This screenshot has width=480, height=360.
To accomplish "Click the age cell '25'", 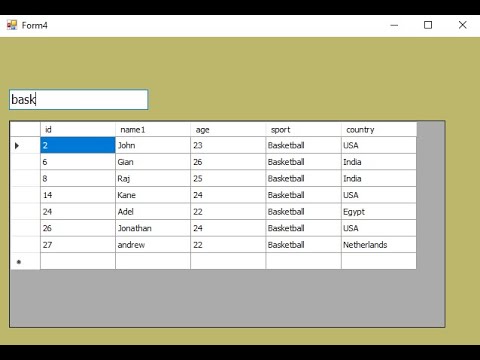I will click(x=228, y=179).
